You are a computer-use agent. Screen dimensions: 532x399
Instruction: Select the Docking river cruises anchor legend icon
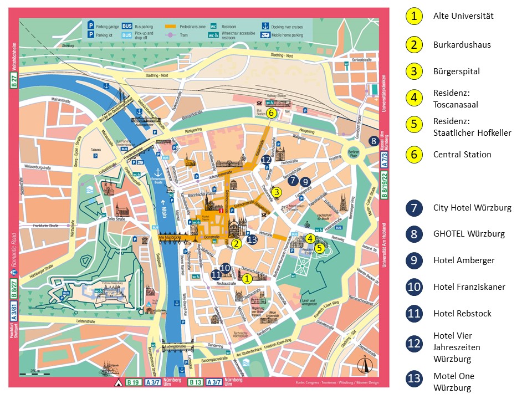265,25
